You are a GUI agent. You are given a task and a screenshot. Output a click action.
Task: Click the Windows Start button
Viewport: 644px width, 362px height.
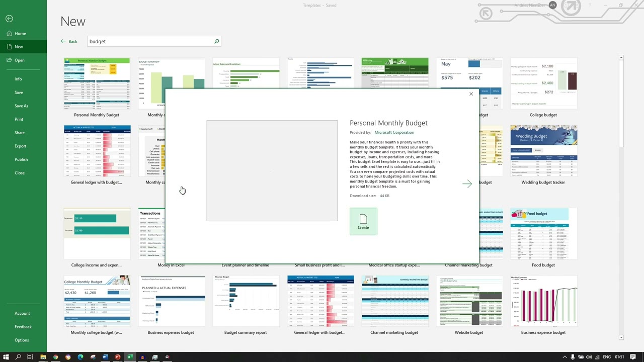pos(6,357)
